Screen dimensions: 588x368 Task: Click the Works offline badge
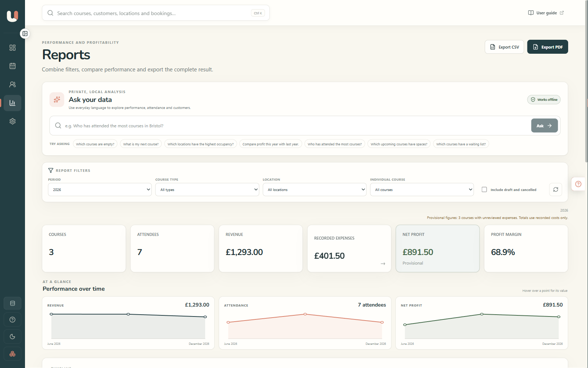coord(544,100)
